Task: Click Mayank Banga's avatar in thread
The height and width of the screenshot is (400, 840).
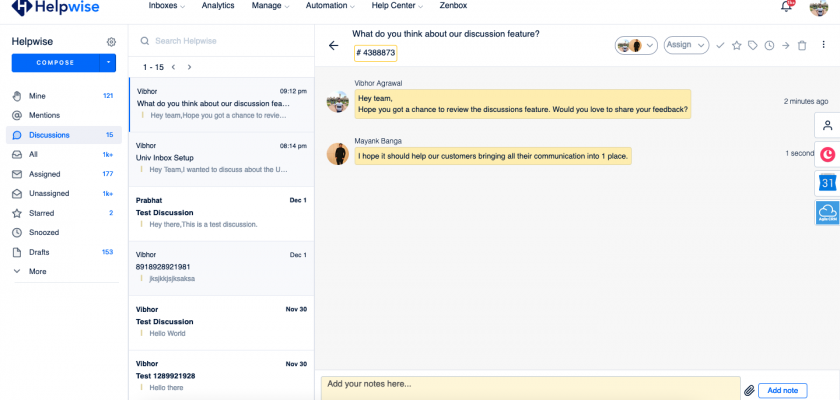Action: tap(338, 154)
